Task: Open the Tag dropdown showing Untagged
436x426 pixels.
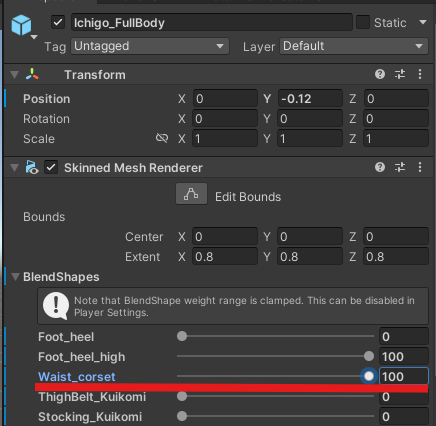Action: click(x=150, y=46)
